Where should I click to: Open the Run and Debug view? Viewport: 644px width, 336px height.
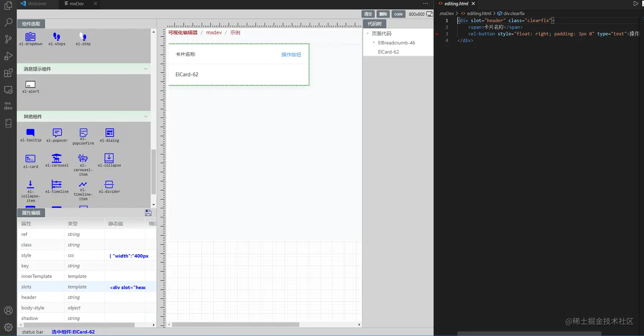8,56
